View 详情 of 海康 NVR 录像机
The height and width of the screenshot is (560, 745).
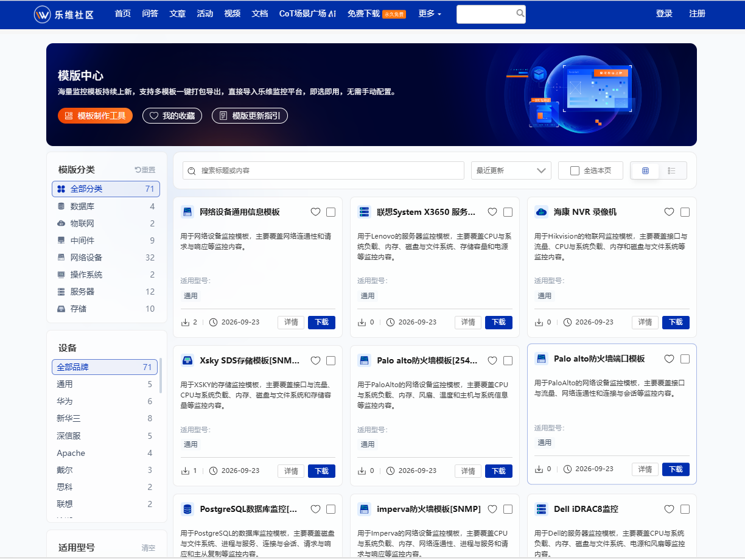coord(645,322)
